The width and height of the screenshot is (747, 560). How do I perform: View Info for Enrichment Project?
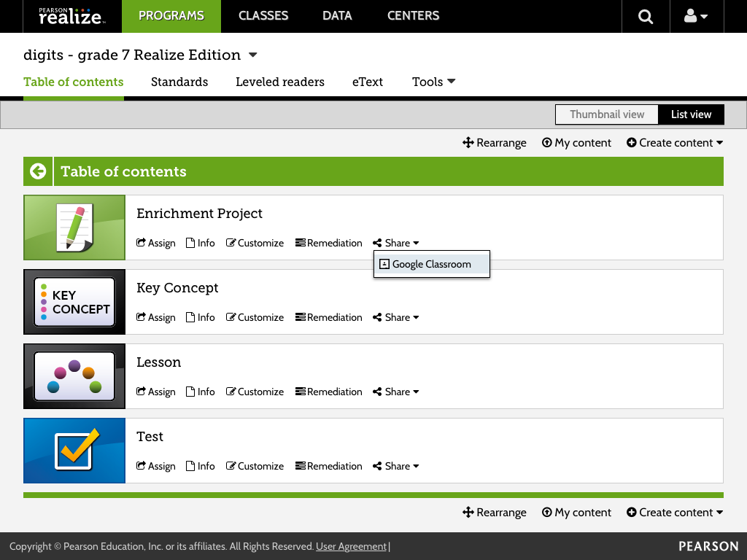[200, 243]
